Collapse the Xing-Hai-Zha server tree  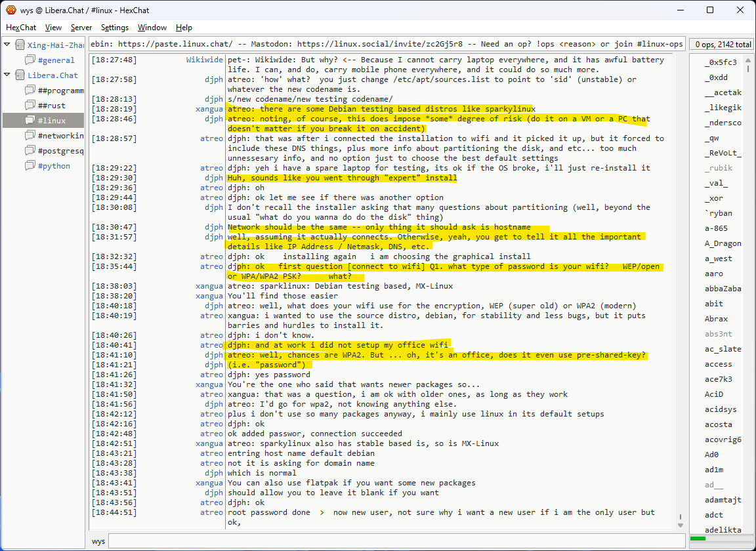(x=7, y=45)
